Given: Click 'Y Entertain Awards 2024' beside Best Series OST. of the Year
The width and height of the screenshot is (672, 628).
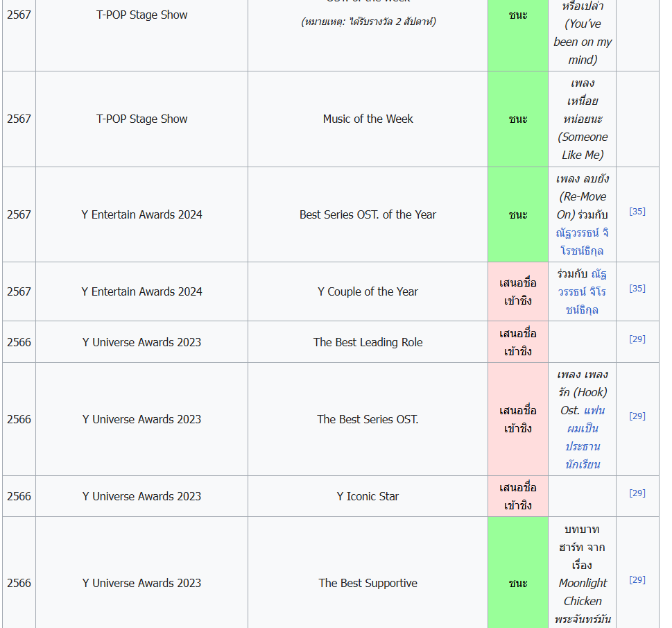Looking at the screenshot, I should pyautogui.click(x=142, y=214).
